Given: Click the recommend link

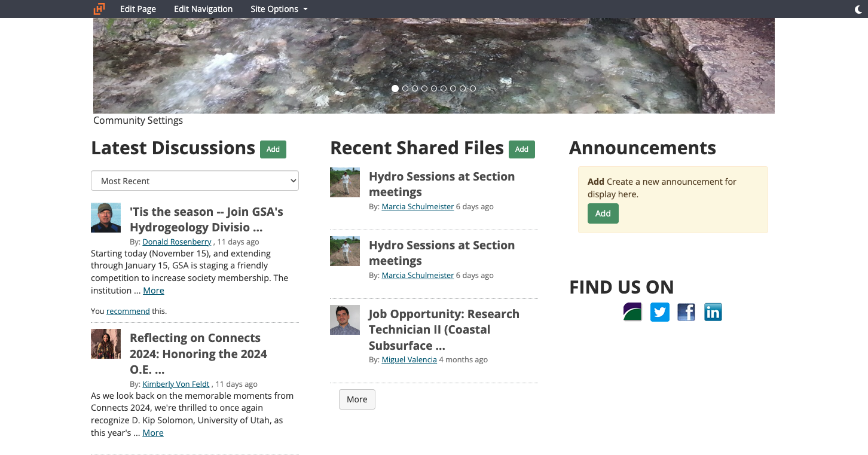Looking at the screenshot, I should pos(128,311).
